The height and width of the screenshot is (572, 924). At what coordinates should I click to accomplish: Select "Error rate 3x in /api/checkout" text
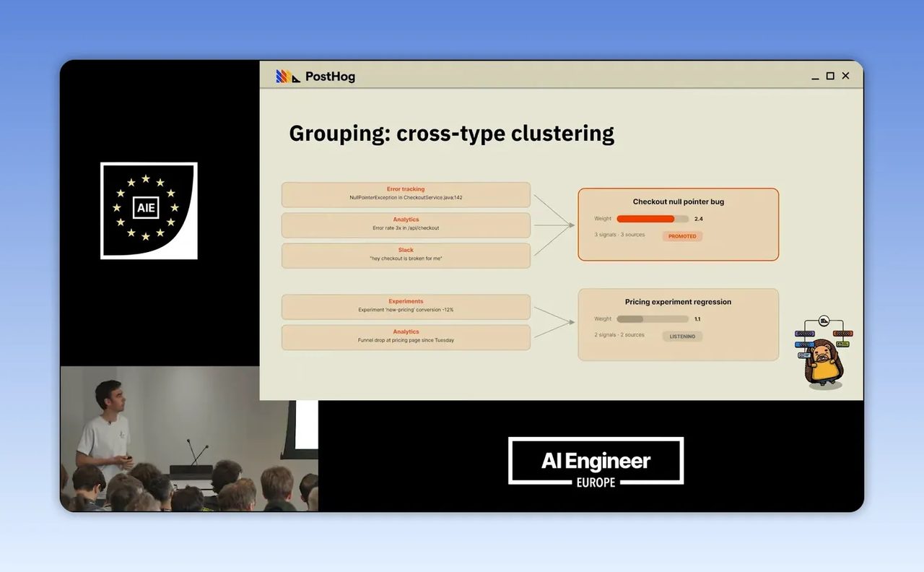406,227
